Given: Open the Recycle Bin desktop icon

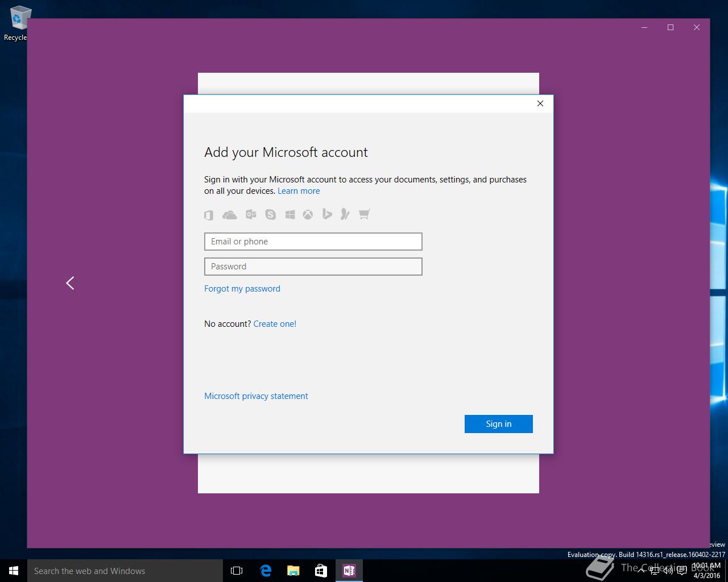Looking at the screenshot, I should [x=17, y=23].
